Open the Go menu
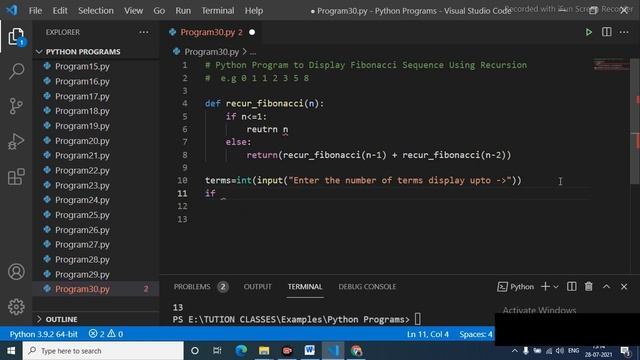640x360 pixels. (159, 11)
